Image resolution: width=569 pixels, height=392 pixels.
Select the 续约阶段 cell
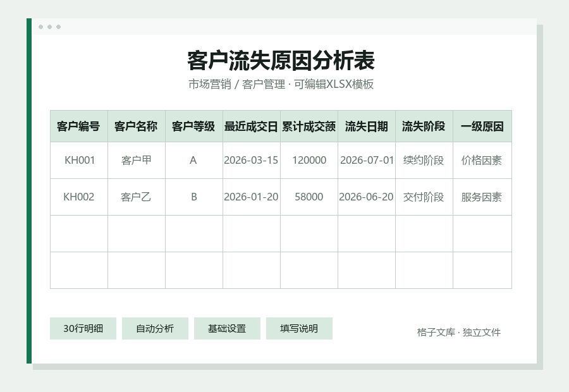[x=424, y=160]
